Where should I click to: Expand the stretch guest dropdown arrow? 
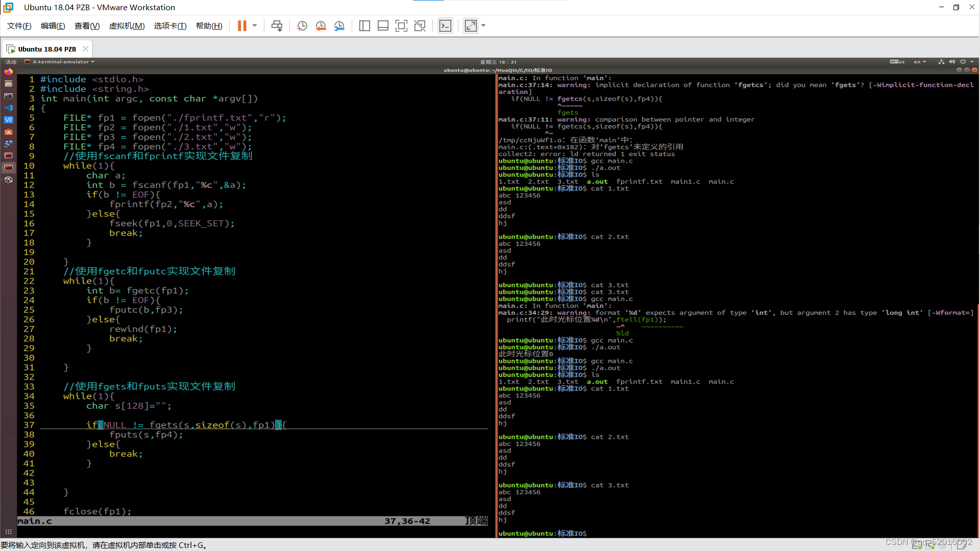point(483,26)
